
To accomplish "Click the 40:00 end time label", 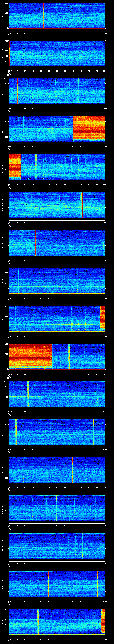I will (x=105, y=336).
